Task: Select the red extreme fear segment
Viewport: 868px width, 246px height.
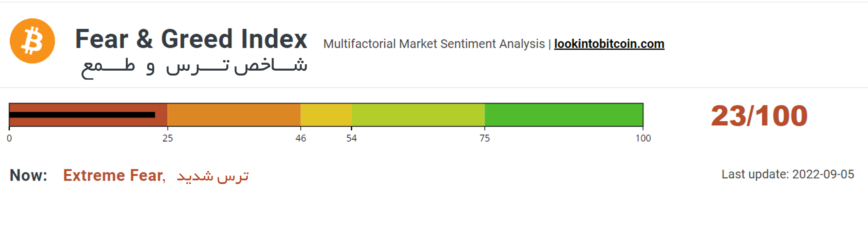Action: click(88, 115)
